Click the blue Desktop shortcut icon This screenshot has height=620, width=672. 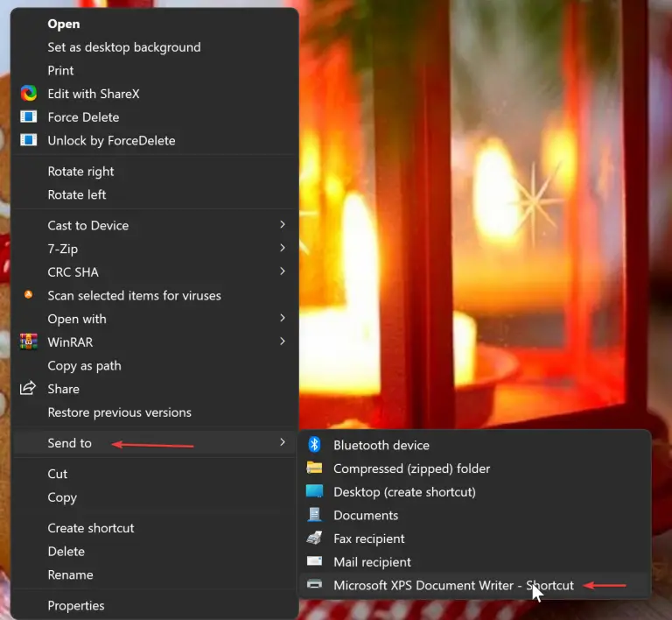[x=315, y=491]
